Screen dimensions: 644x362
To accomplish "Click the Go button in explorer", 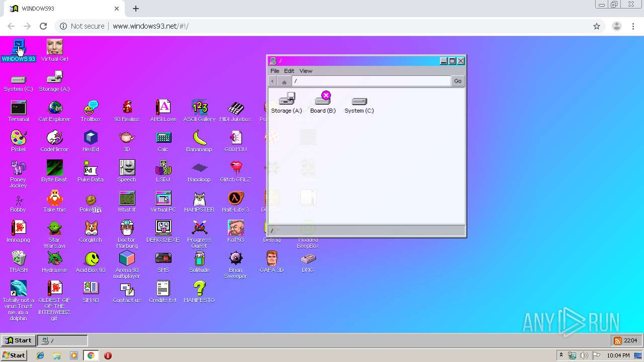I will coord(458,81).
